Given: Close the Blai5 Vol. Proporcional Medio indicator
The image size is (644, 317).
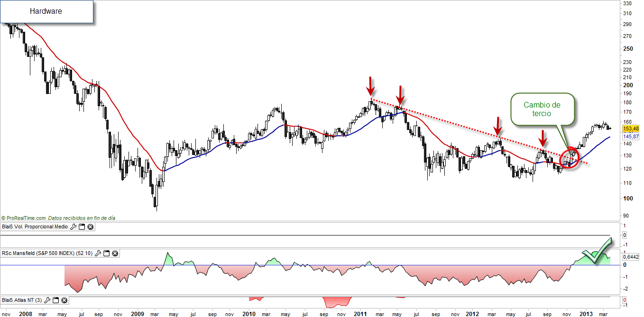Looking at the screenshot, I should [x=90, y=227].
